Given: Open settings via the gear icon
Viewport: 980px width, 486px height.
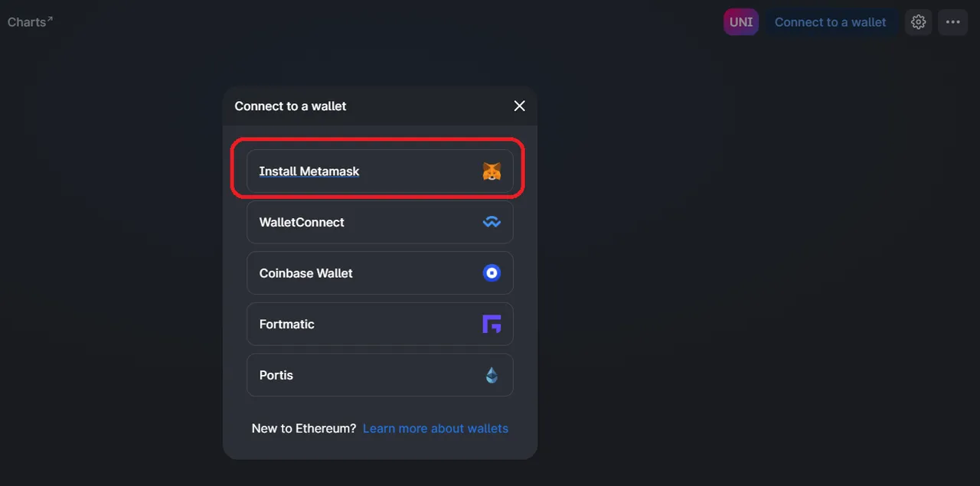Looking at the screenshot, I should click(x=919, y=22).
